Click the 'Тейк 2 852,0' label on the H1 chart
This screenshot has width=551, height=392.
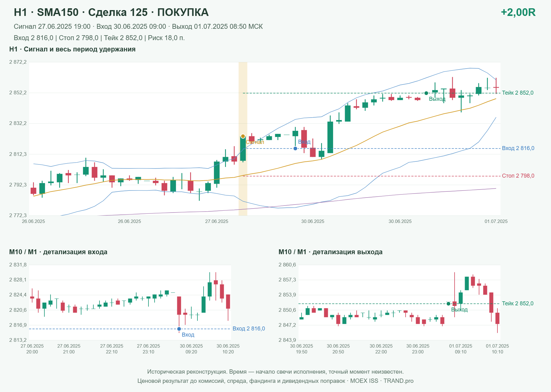pyautogui.click(x=518, y=93)
